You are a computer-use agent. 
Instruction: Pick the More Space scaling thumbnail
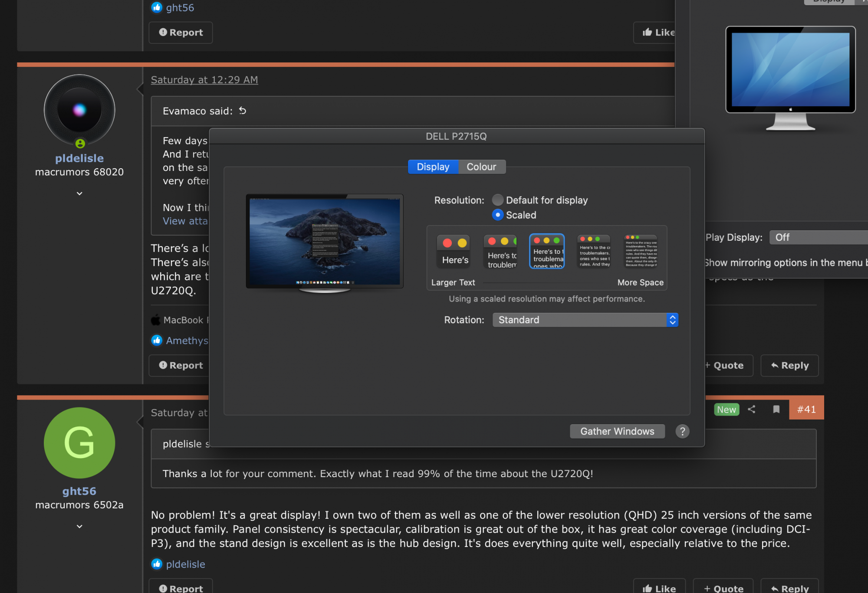[641, 251]
